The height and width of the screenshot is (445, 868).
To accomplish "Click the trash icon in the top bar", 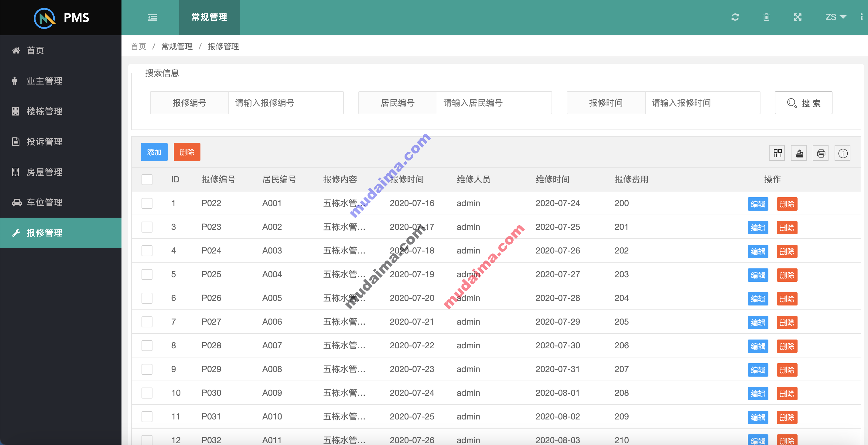I will click(766, 17).
